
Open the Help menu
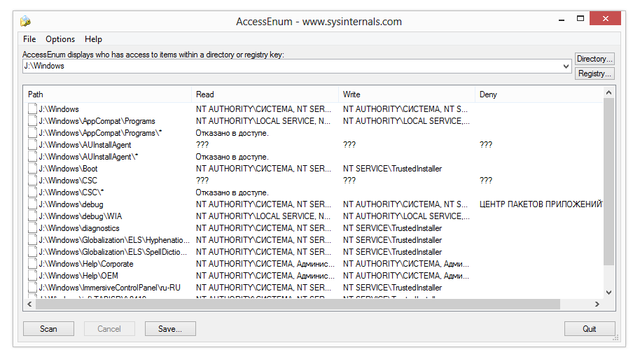tap(93, 39)
